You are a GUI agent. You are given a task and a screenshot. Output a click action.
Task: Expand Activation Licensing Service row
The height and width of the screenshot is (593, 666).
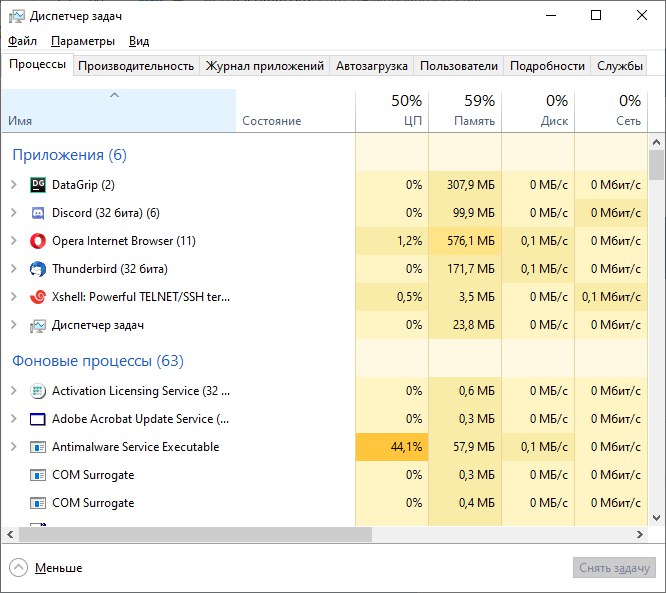point(14,390)
